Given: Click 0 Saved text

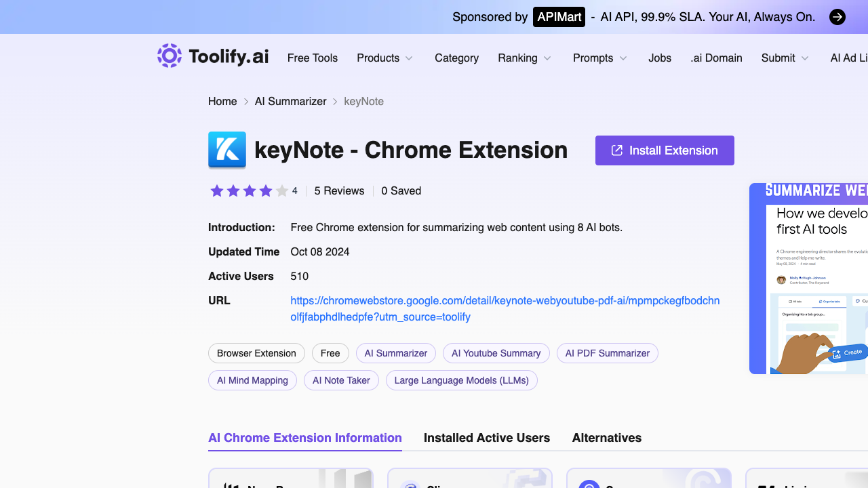Looking at the screenshot, I should point(401,191).
